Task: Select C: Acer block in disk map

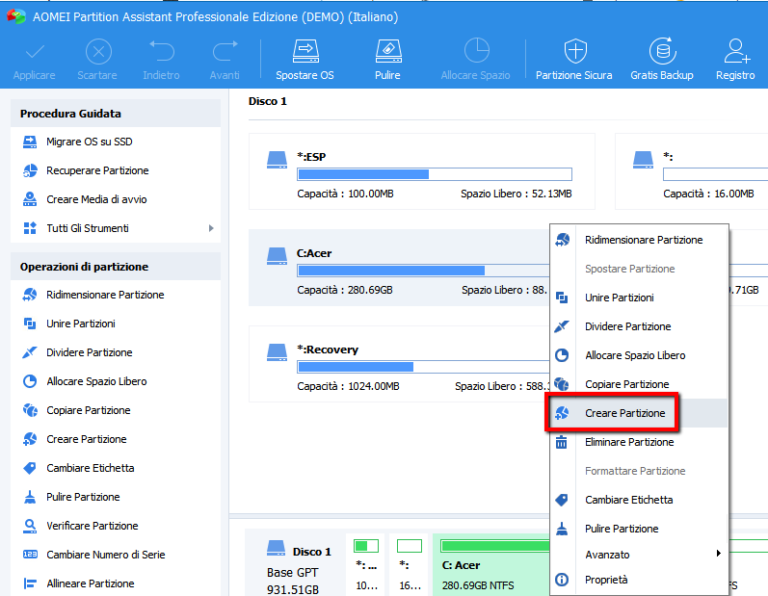Action: 491,565
